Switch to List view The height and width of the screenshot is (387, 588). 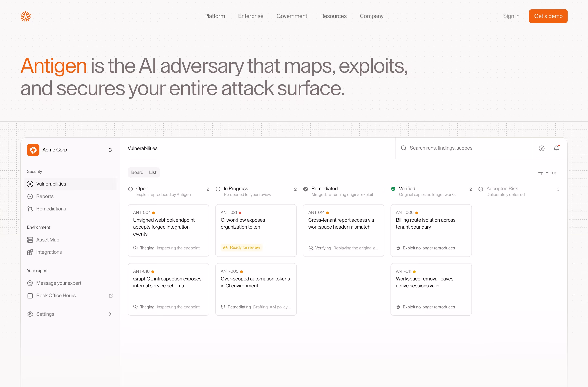tap(153, 172)
